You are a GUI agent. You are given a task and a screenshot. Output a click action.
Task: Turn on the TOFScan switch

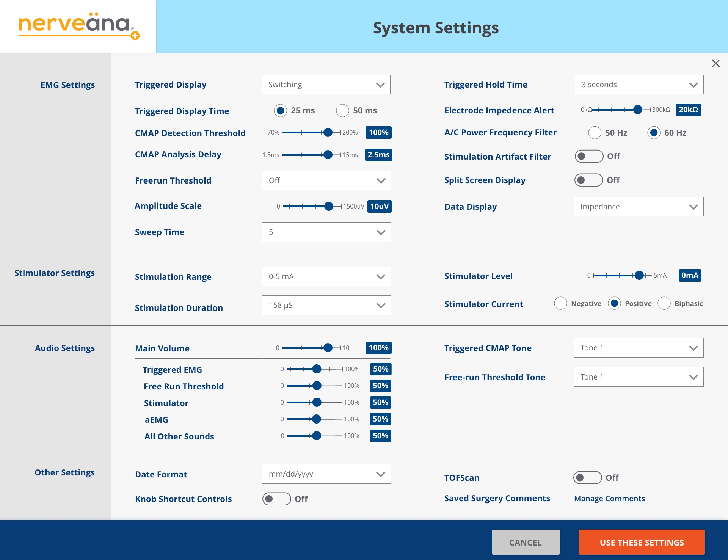tap(587, 478)
